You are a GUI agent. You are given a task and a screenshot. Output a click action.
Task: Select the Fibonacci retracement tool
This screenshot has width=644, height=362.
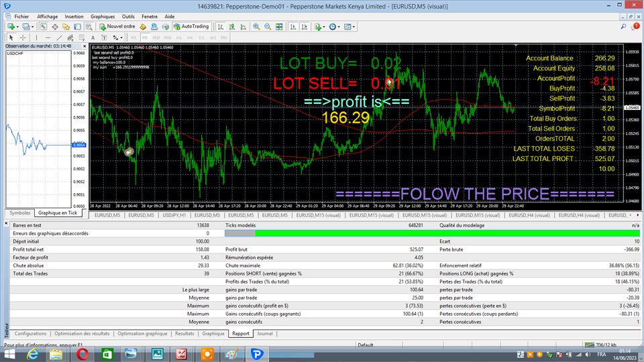(82, 38)
